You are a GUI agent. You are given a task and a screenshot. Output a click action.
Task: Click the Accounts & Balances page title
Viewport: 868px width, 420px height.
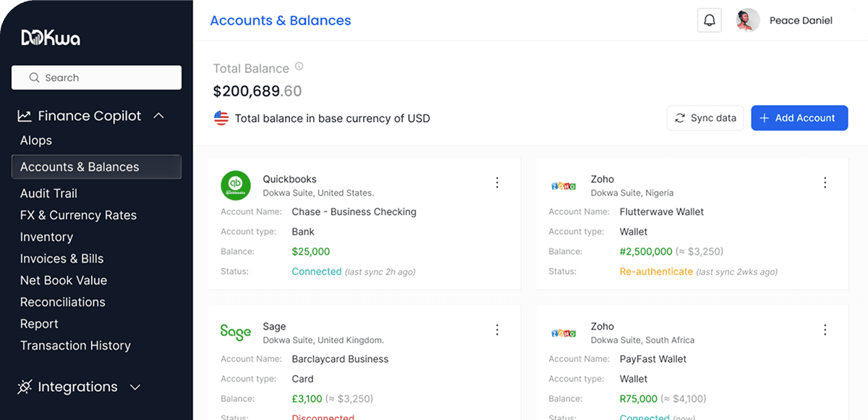click(281, 20)
